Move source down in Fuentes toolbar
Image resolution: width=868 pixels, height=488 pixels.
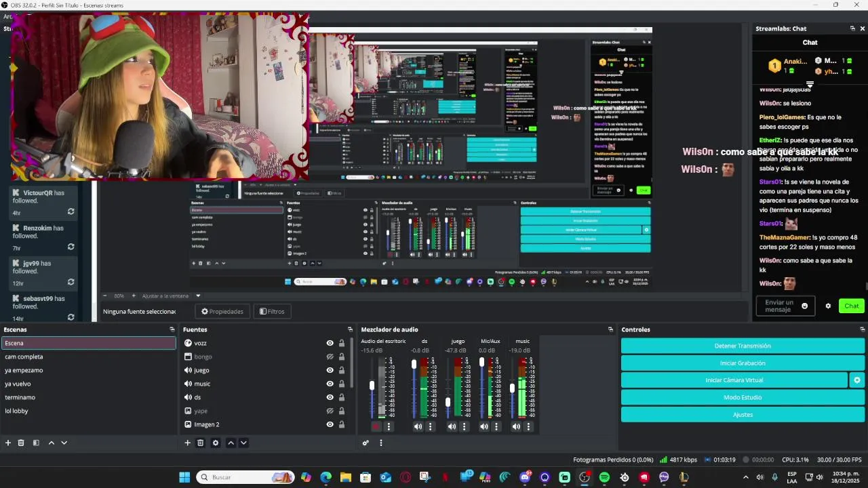(x=243, y=443)
